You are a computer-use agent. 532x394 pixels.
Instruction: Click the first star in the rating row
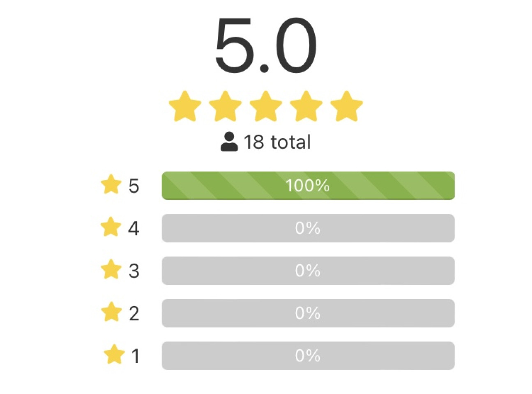click(185, 106)
